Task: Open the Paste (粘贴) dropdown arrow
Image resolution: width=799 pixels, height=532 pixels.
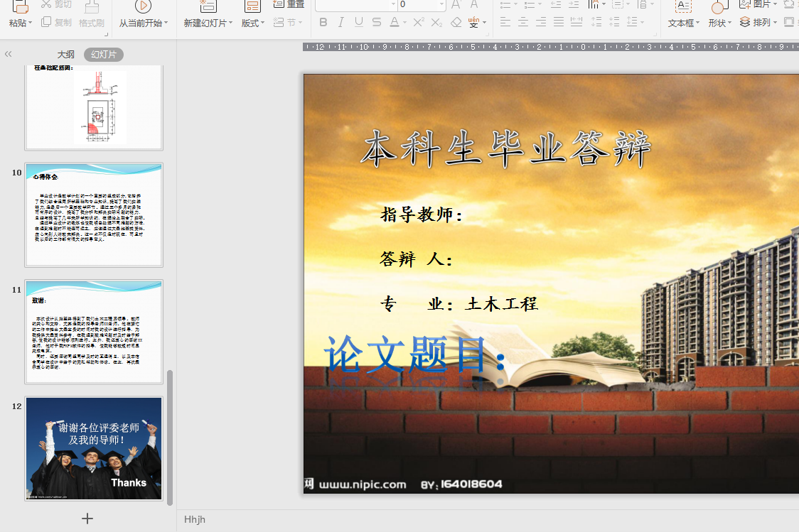Action: [x=30, y=23]
